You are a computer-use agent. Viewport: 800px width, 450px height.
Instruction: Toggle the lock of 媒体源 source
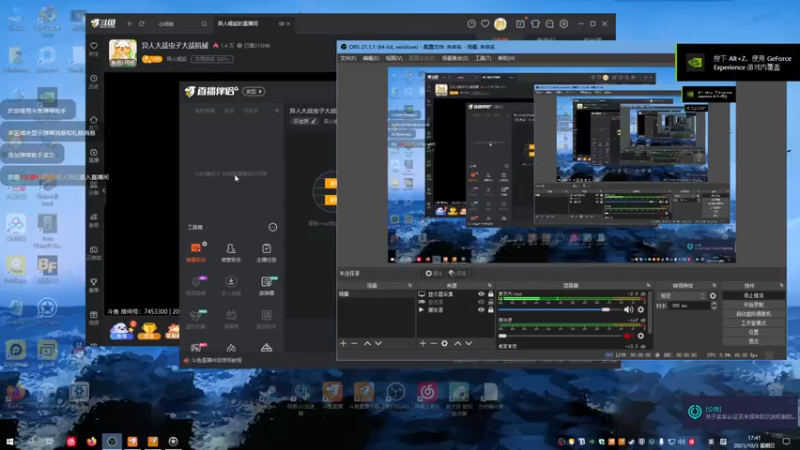pyautogui.click(x=491, y=309)
